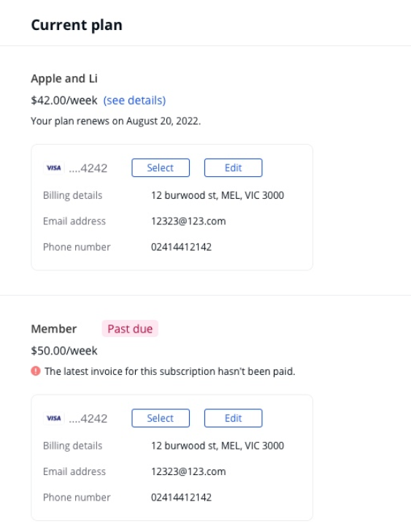Open the see details link
Viewport: 411px width, 532px height.
(x=134, y=100)
